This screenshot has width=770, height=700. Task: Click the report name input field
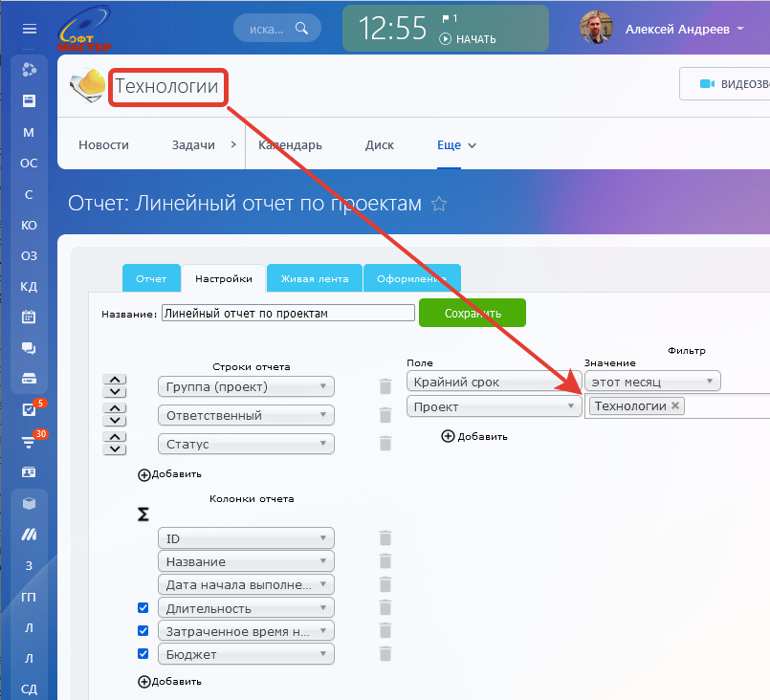(287, 313)
